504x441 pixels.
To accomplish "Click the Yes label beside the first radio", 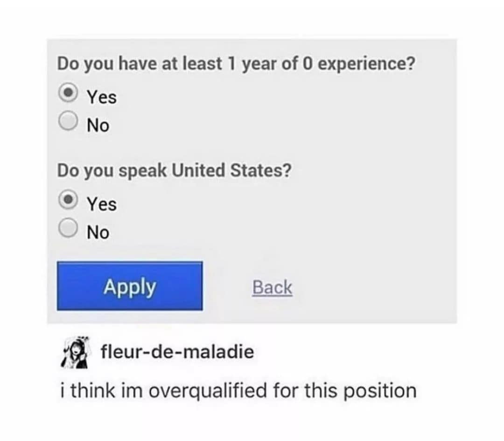I will point(100,97).
